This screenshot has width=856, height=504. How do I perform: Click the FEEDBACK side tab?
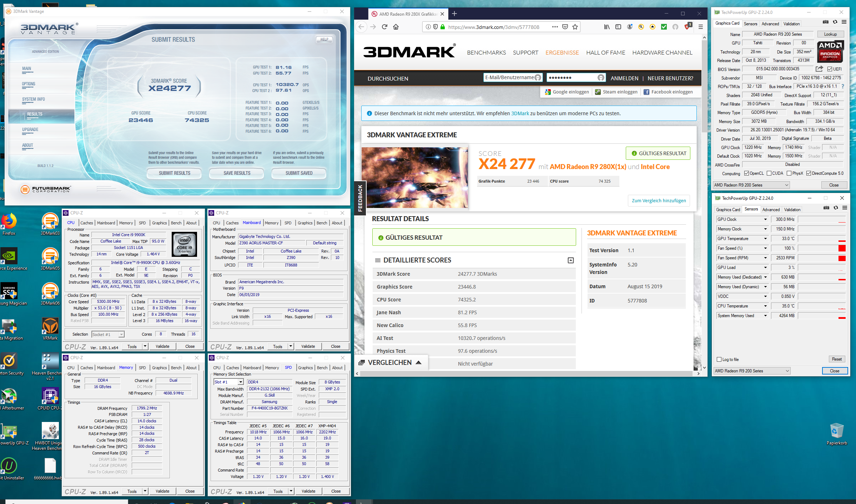[x=360, y=198]
